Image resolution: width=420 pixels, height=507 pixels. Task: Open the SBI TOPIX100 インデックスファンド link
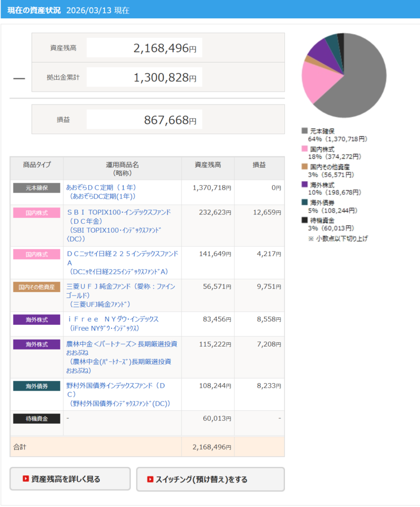tap(118, 212)
